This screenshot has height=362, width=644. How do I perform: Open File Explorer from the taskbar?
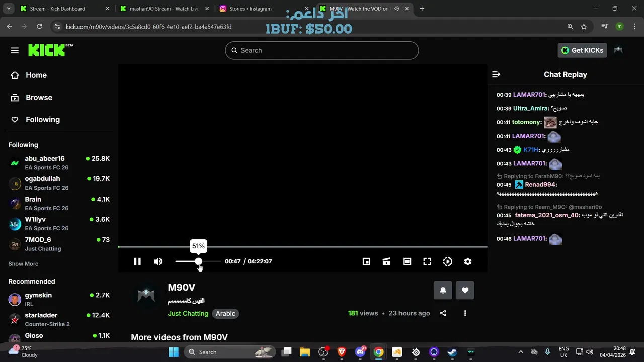pyautogui.click(x=305, y=352)
